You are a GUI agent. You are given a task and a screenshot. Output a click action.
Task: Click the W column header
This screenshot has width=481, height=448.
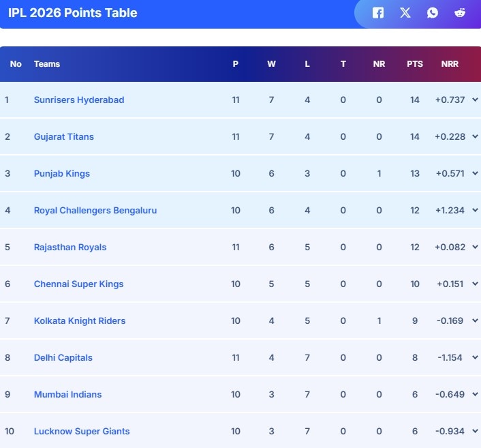[271, 64]
